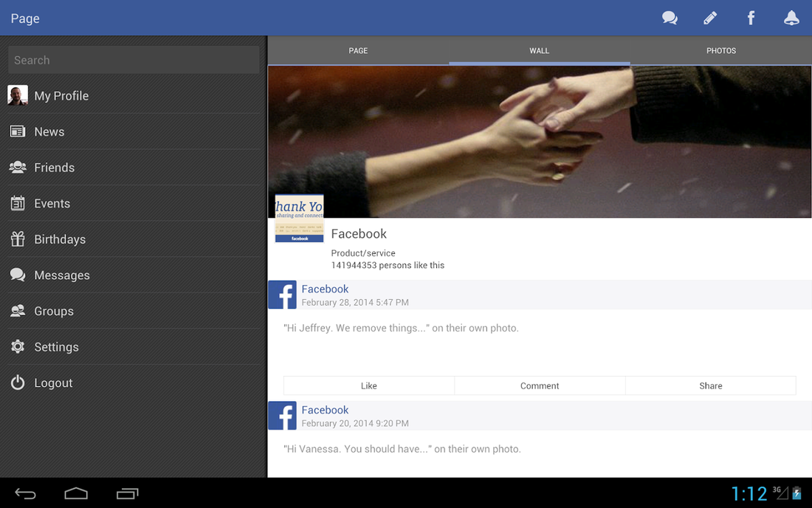812x508 pixels.
Task: Tap the Android home button
Action: [76, 493]
